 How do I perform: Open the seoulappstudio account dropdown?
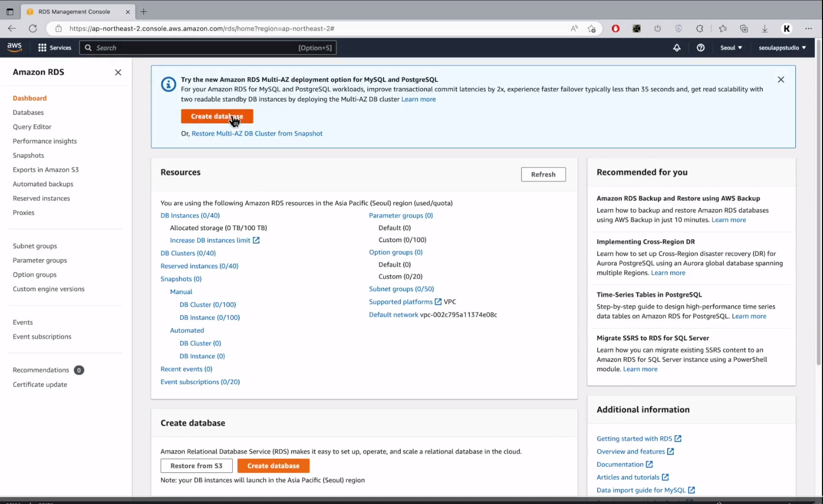coord(782,48)
